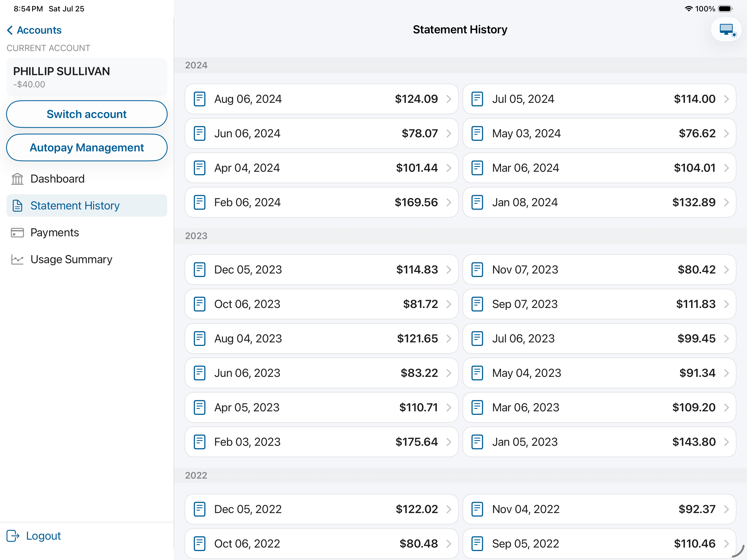747x560 pixels.
Task: Click the document icon for Jun 06, 2024
Action: tap(200, 133)
